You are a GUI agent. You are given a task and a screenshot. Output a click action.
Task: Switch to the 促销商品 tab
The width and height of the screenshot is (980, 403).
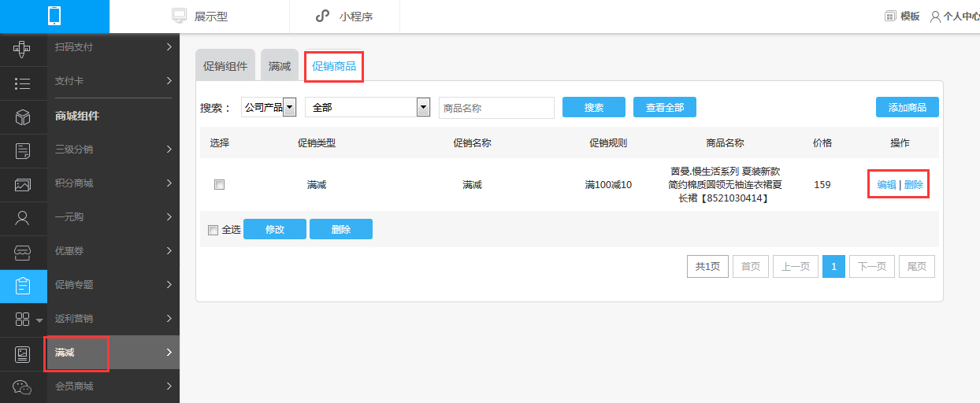334,66
